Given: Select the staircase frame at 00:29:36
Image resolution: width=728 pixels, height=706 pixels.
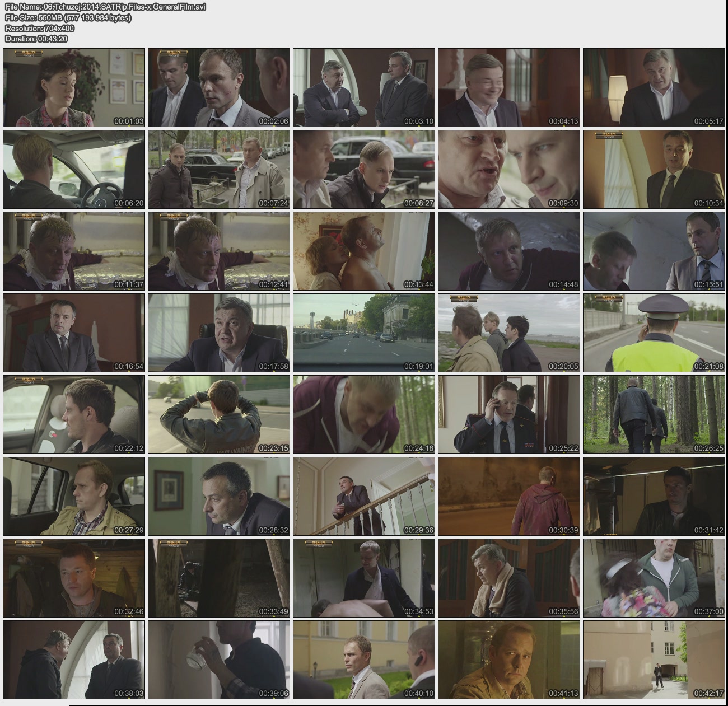Looking at the screenshot, I should (364, 496).
